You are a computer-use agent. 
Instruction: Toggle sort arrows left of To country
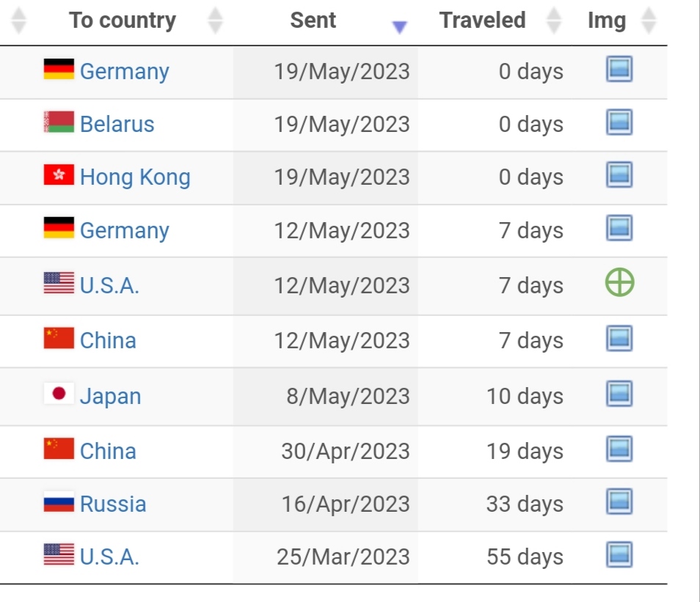[18, 21]
